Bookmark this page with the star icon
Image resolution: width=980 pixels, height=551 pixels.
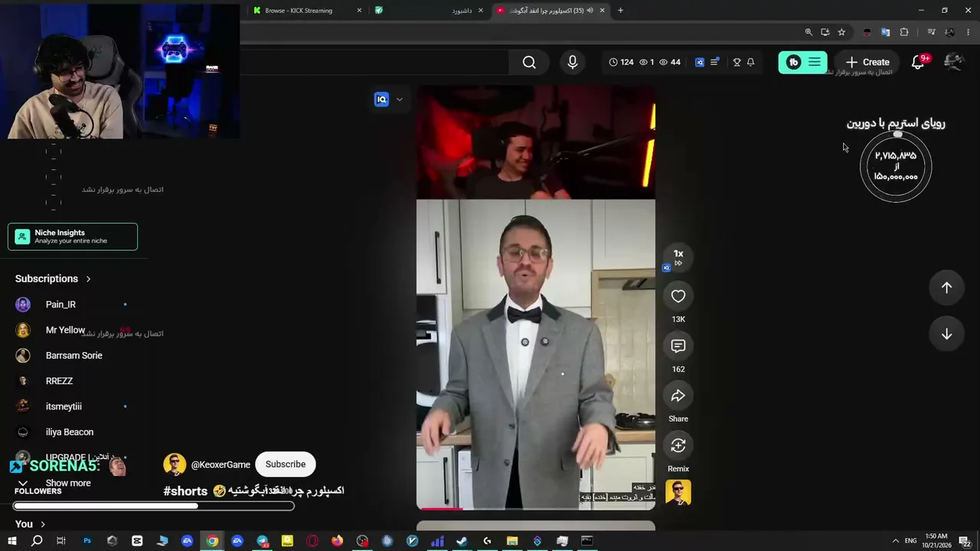[841, 32]
